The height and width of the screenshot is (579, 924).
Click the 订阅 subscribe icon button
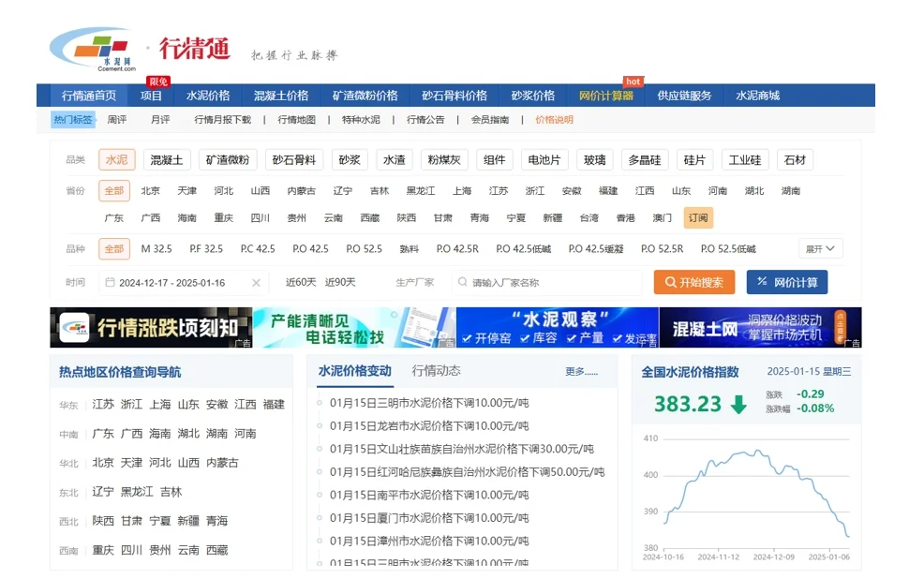click(x=697, y=216)
